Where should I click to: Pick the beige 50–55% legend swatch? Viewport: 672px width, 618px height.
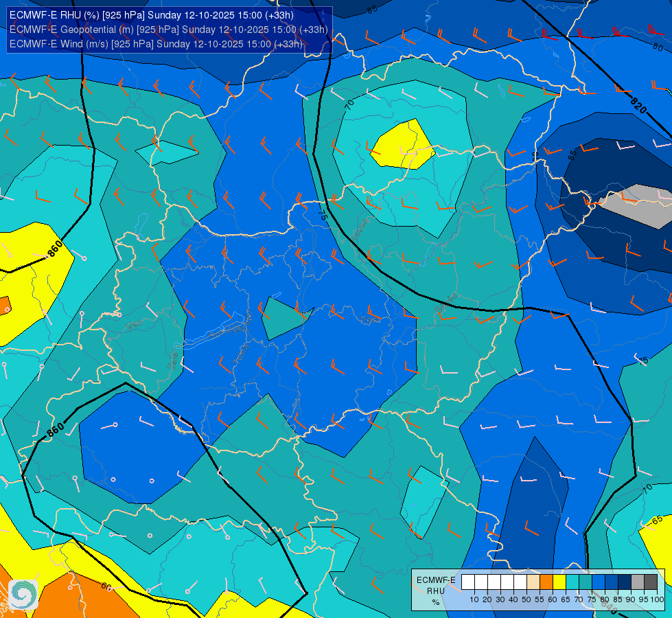coord(533,582)
